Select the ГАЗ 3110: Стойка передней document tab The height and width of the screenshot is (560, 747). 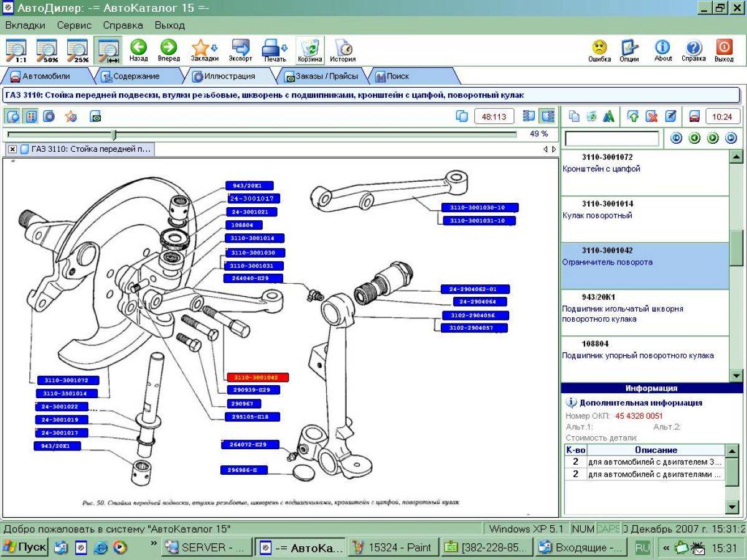[86, 149]
